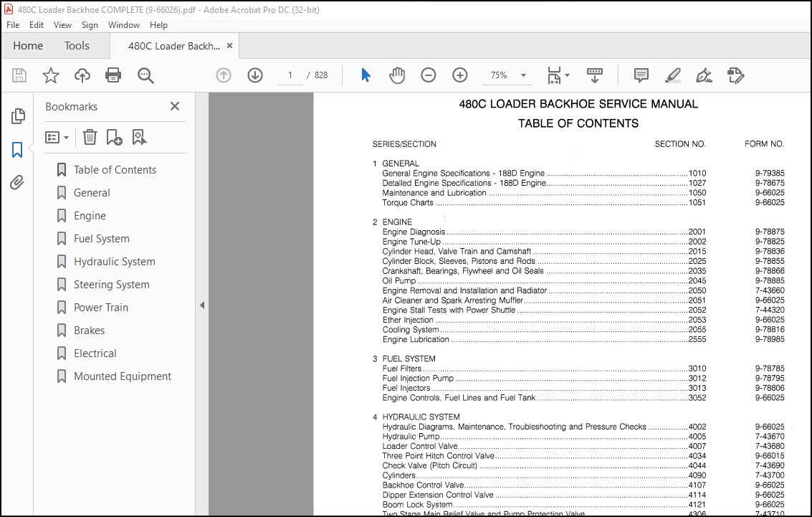The width and height of the screenshot is (812, 517).
Task: Click the 'TABLE OF CONTENTS' heading
Action: pos(578,123)
